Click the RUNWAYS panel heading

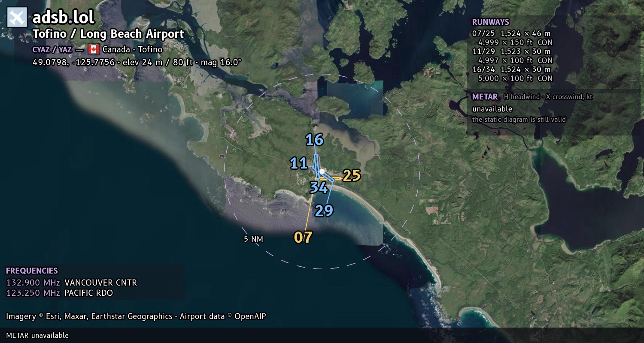click(x=490, y=22)
